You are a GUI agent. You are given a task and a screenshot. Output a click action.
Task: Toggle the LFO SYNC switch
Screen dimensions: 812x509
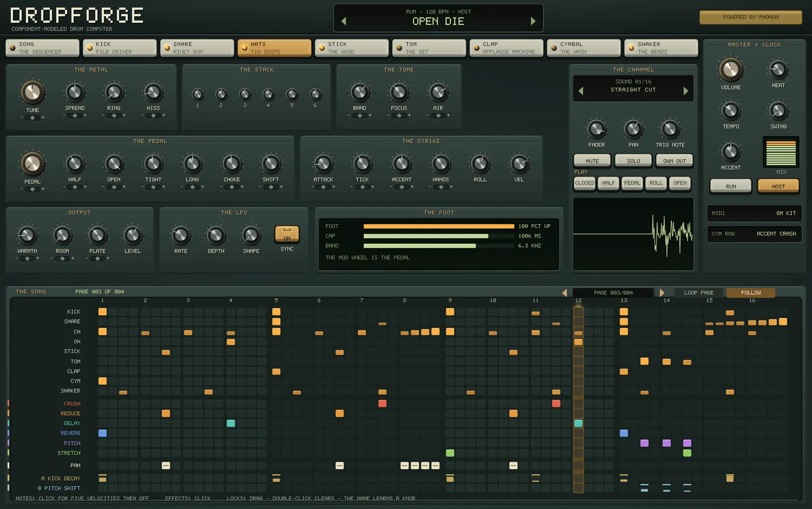pos(287,234)
